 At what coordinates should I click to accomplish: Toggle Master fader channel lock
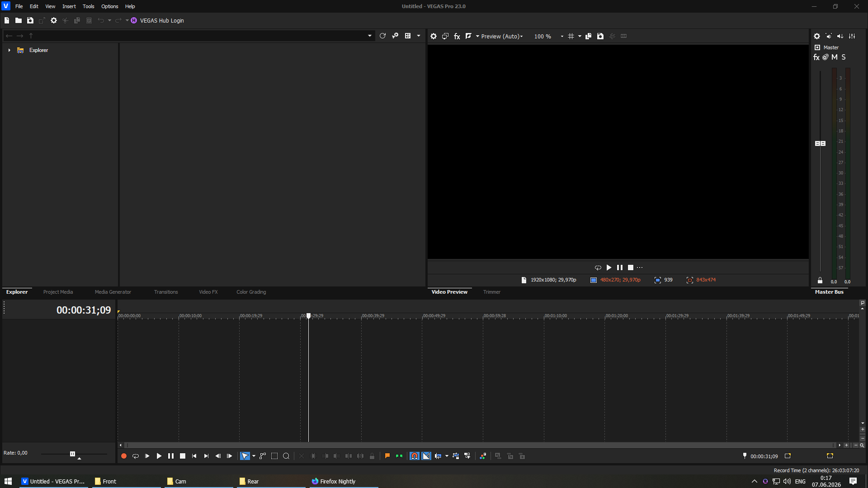[x=820, y=281]
